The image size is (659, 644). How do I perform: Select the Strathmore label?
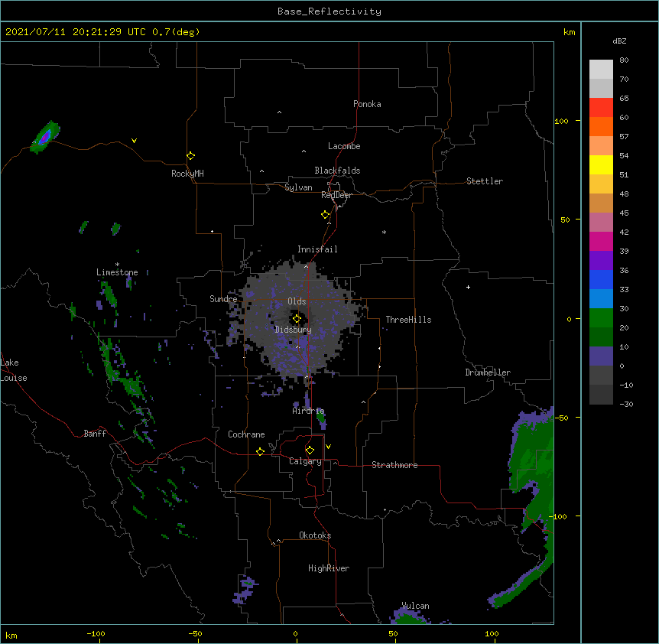[394, 465]
